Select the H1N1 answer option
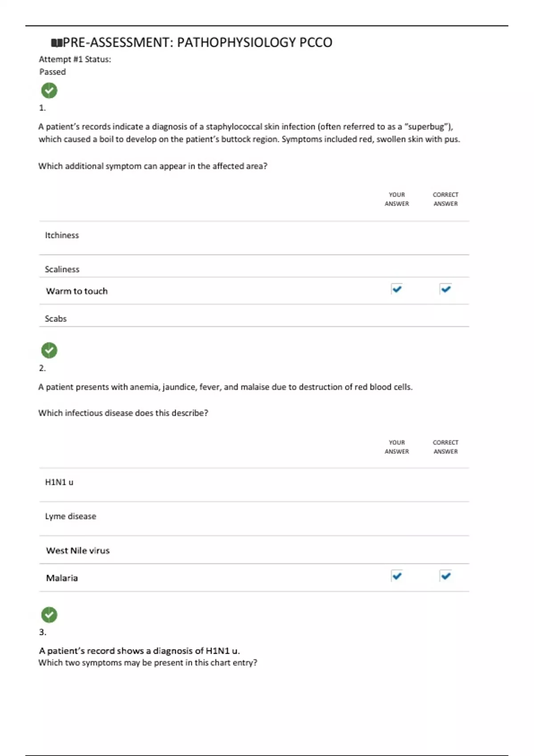 click(59, 482)
